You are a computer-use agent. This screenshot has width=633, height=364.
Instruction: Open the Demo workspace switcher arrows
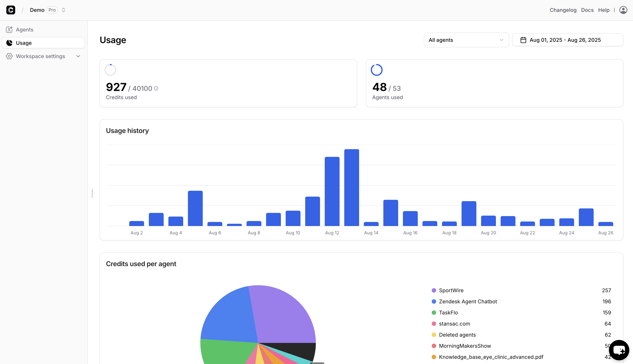point(64,10)
